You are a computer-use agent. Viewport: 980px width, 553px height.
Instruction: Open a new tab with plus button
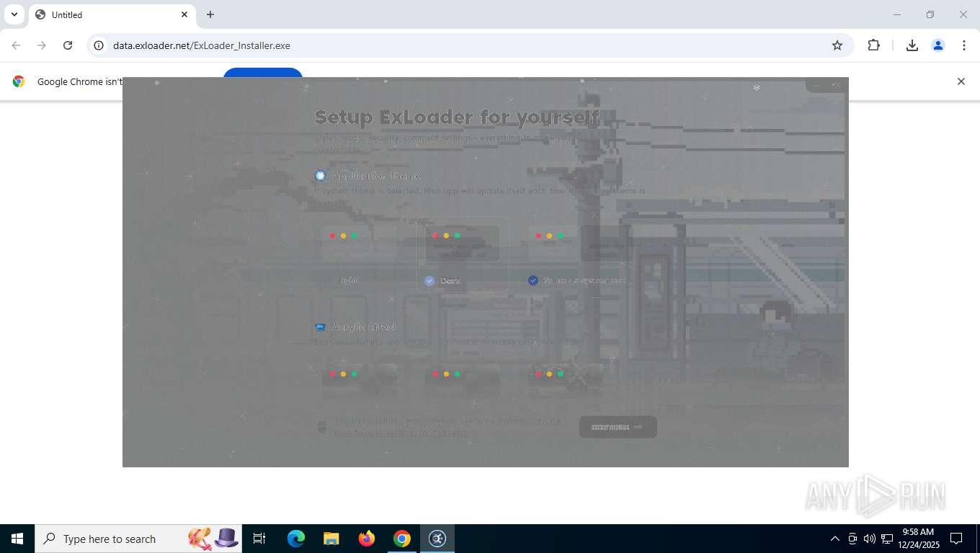tap(210, 14)
